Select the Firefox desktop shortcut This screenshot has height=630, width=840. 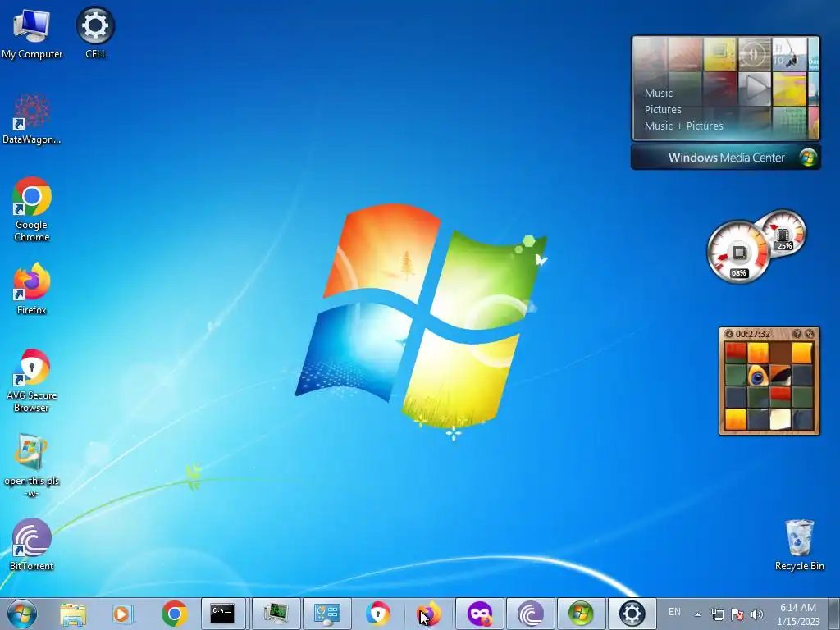click(x=32, y=288)
